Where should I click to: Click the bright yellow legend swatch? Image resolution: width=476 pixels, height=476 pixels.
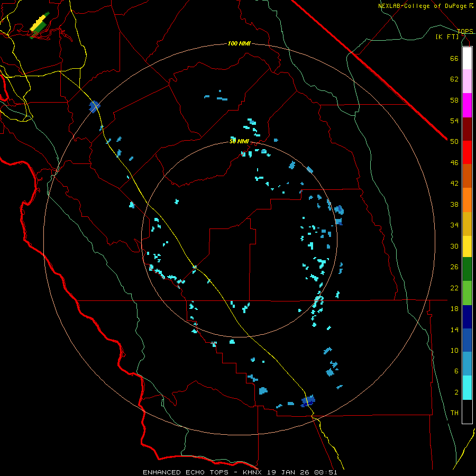467,246
